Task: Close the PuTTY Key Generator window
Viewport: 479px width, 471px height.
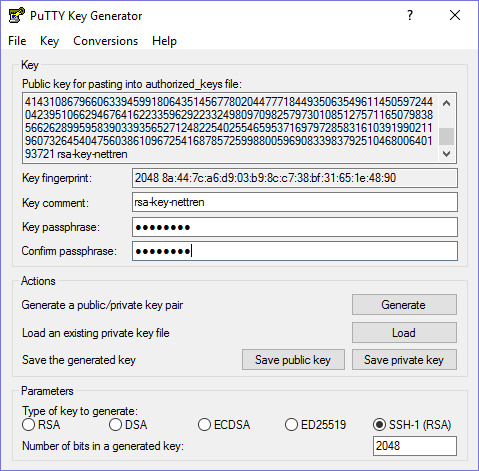Action: click(x=455, y=15)
